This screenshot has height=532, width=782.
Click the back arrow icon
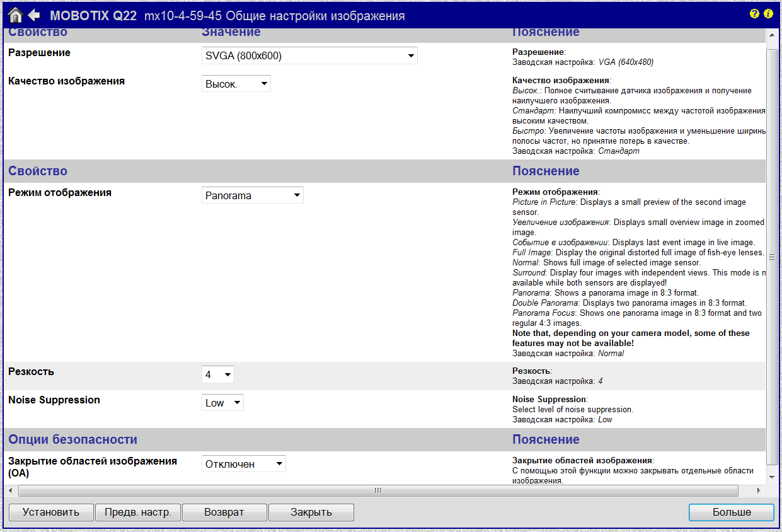click(x=34, y=15)
